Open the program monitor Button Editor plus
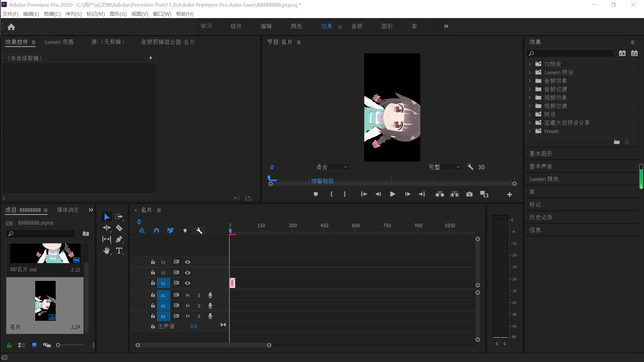The width and height of the screenshot is (644, 362). coord(509,195)
